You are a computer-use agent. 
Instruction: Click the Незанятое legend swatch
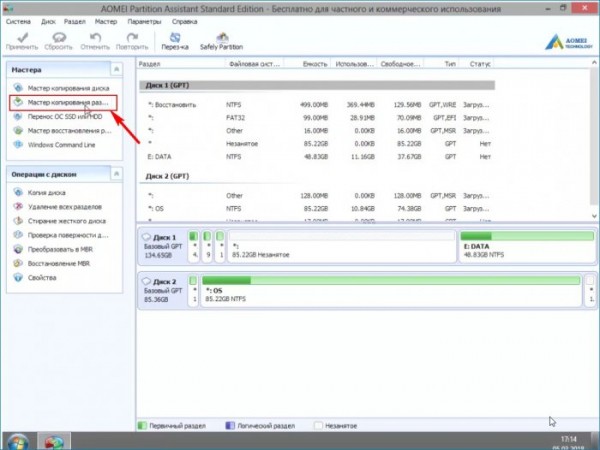[318, 426]
